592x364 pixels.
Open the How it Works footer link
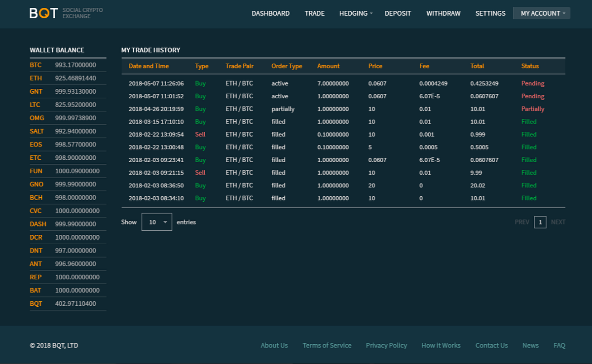pyautogui.click(x=441, y=345)
